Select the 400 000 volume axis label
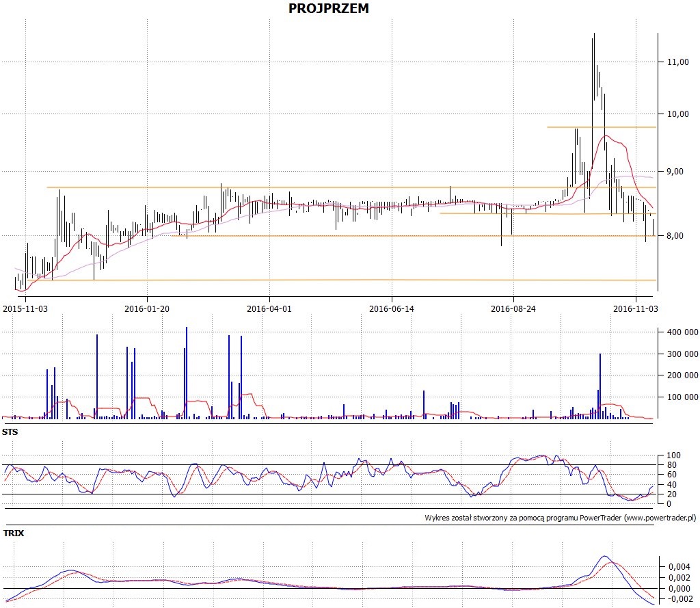 tap(682, 332)
